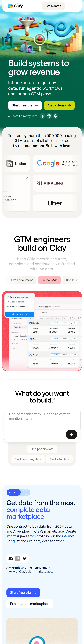Screen dimensions: 84x644
Task: Install via the Claude asterisk icon
Action: 43,116
